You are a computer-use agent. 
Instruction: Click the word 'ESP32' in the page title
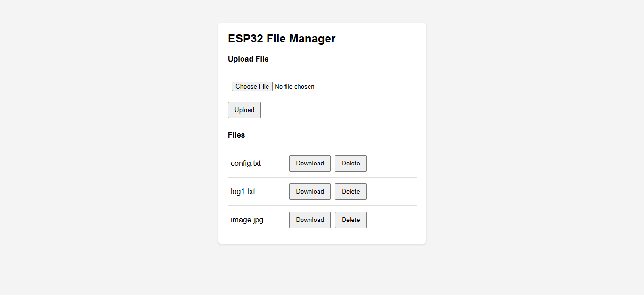(245, 39)
